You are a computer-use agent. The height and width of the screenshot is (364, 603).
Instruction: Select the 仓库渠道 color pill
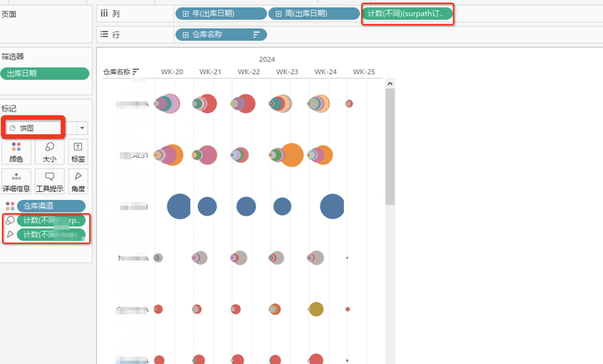click(51, 206)
